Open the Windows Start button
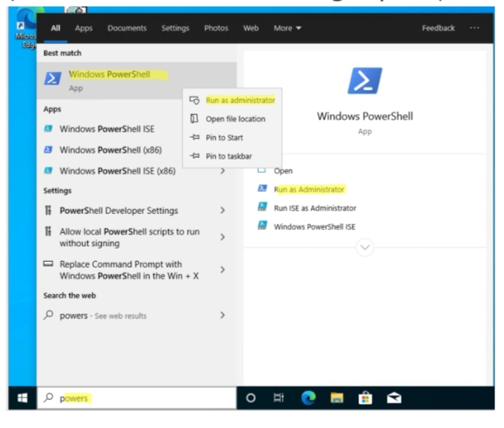The height and width of the screenshot is (428, 504). click(x=23, y=398)
